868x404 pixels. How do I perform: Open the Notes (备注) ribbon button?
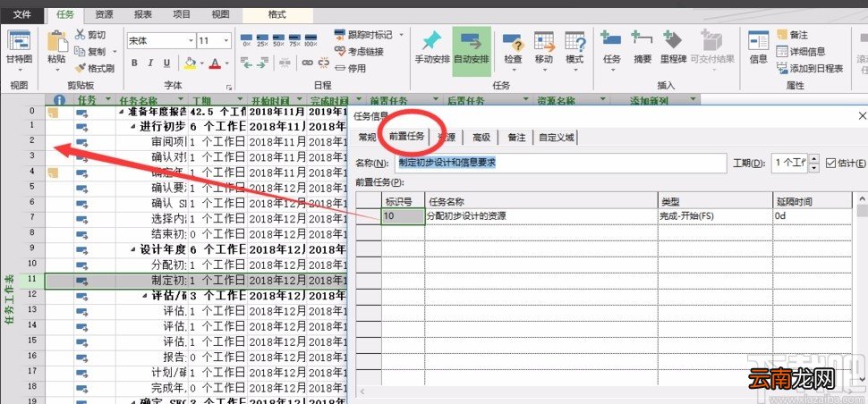click(x=792, y=35)
